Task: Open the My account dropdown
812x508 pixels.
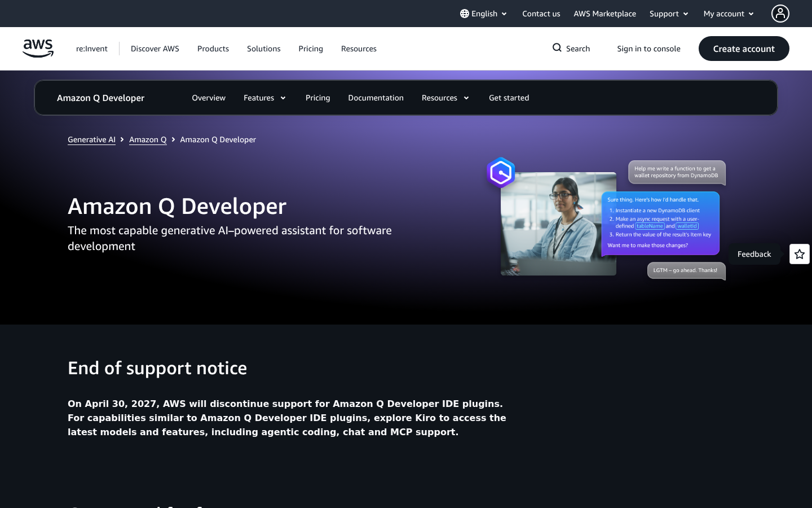Action: pos(729,14)
